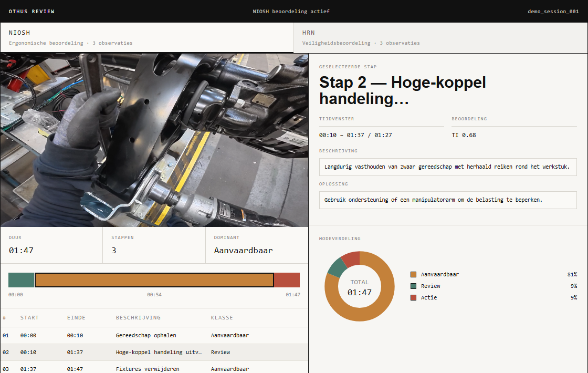
Task: Click the Review legend label
Action: 430,286
